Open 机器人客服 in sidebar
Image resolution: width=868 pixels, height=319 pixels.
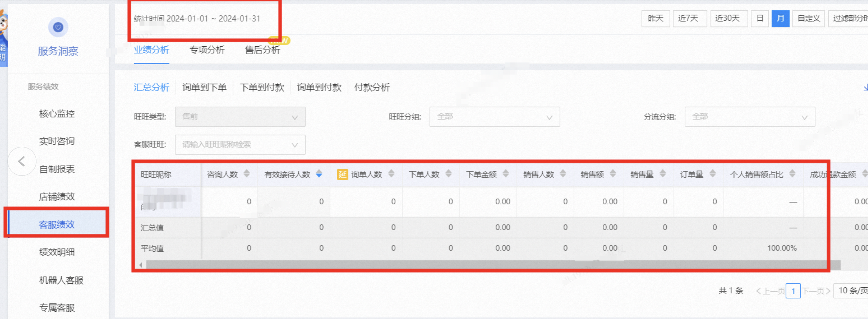point(61,280)
